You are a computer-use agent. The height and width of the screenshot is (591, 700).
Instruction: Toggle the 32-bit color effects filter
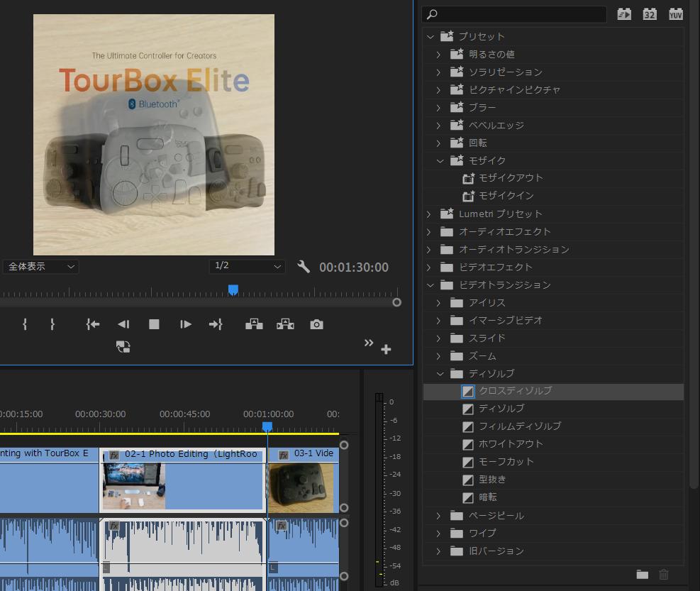click(x=650, y=14)
